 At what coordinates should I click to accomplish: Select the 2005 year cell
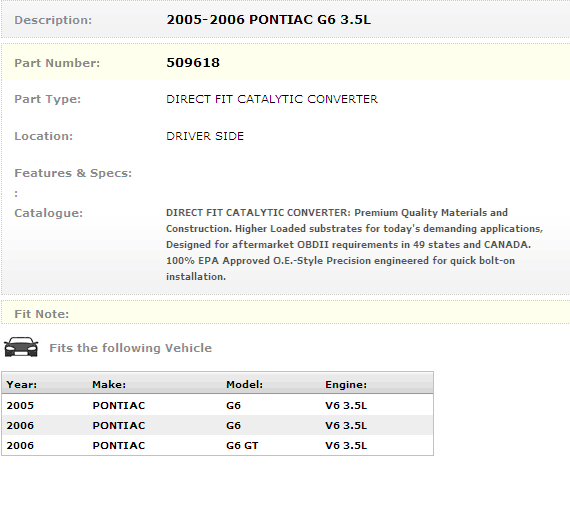20,405
